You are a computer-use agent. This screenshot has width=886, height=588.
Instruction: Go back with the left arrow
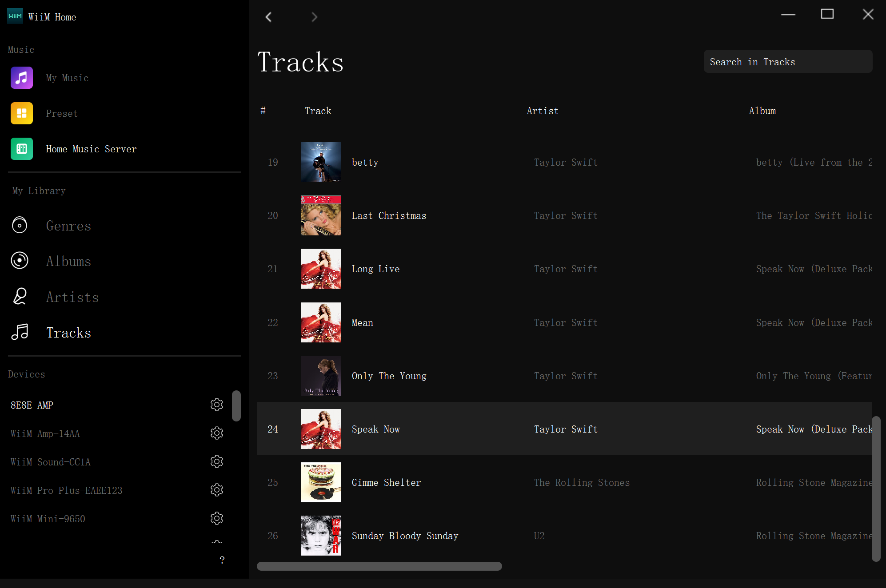(x=268, y=17)
